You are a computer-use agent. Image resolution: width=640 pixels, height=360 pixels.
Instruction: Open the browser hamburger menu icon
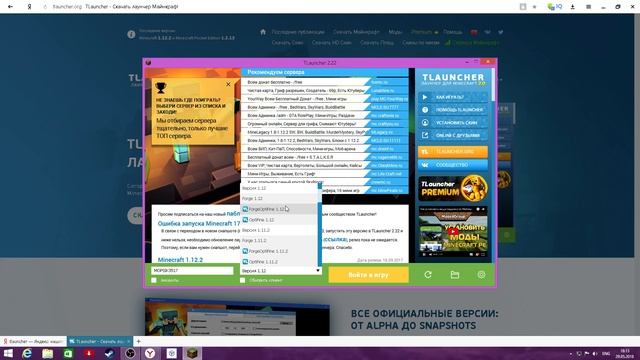click(x=588, y=7)
